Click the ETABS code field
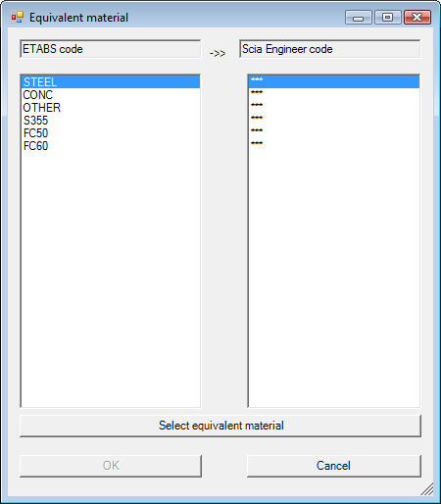Screen dimensions: 441x504 (111, 49)
